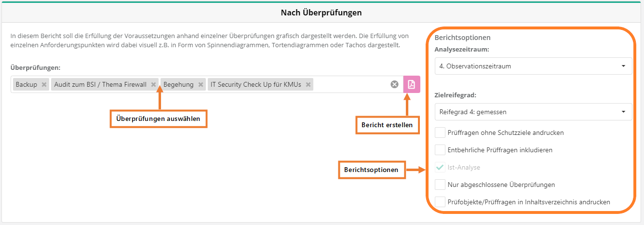This screenshot has height=225, width=644.
Task: Remove the IT Security Check Up für KMUs tag
Action: [308, 85]
